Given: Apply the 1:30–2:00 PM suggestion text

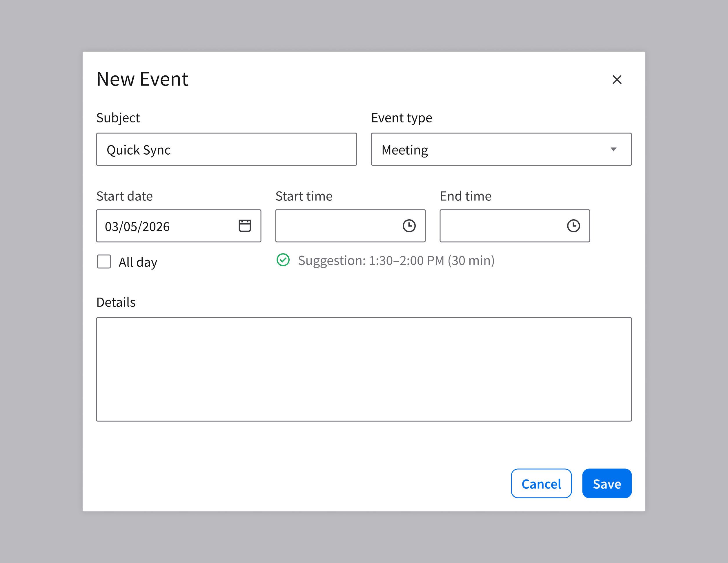Looking at the screenshot, I should pyautogui.click(x=396, y=260).
